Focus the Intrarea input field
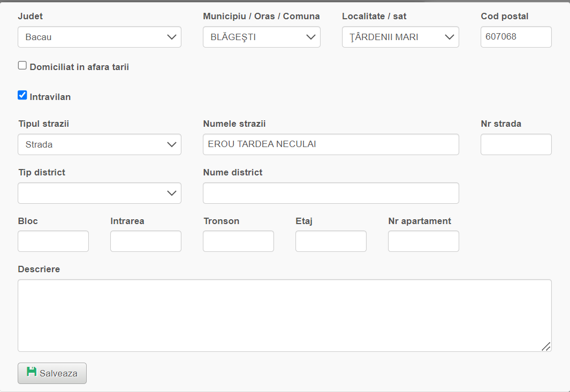The height and width of the screenshot is (392, 570). 146,241
